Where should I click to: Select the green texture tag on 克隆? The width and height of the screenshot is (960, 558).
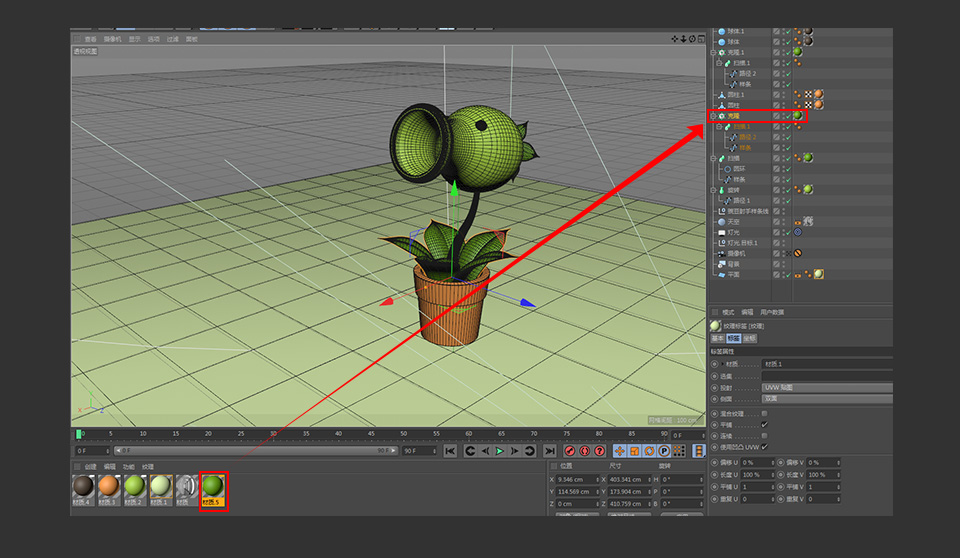click(798, 115)
